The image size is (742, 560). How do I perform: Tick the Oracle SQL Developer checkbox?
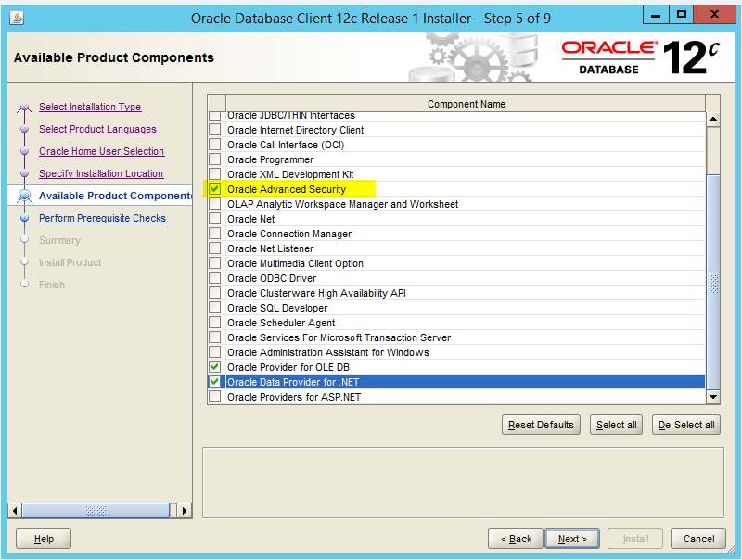(215, 308)
